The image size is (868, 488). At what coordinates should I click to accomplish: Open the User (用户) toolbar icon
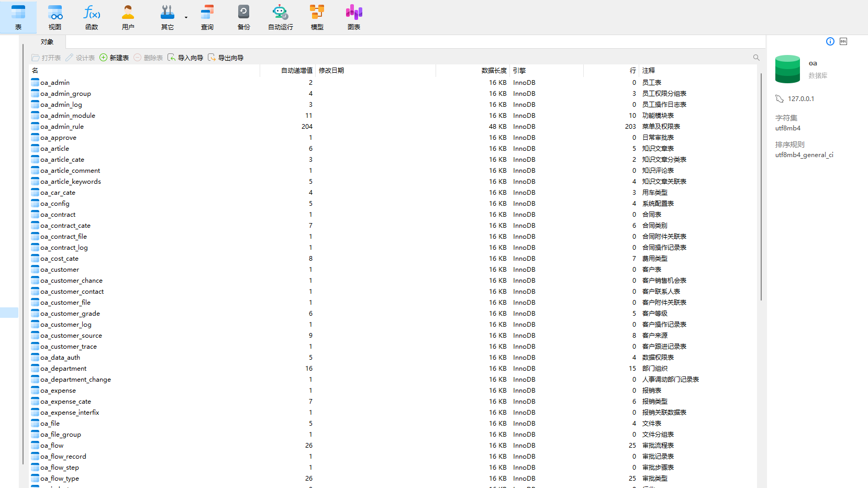tap(128, 17)
